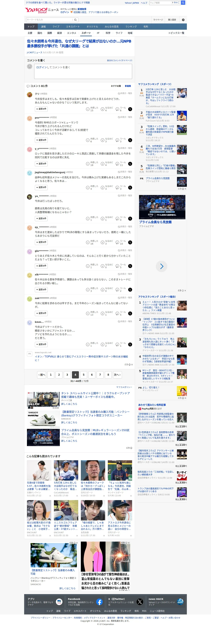This screenshot has width=211, height=644.
Task: Open ranking item 1 about 大谷翔平 5月打率.129
Action: tap(161, 96)
